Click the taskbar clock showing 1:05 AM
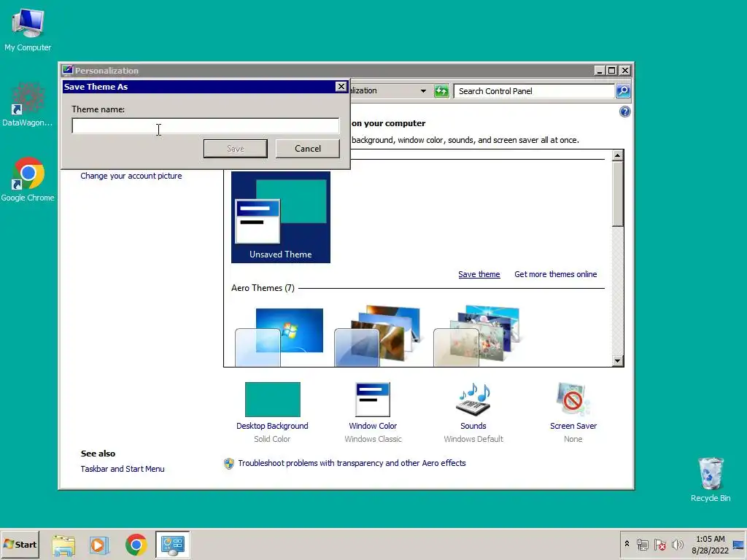The width and height of the screenshot is (747, 560). (710, 545)
